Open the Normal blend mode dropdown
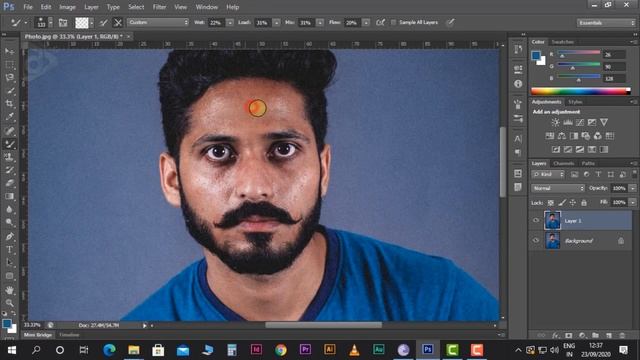 558,188
